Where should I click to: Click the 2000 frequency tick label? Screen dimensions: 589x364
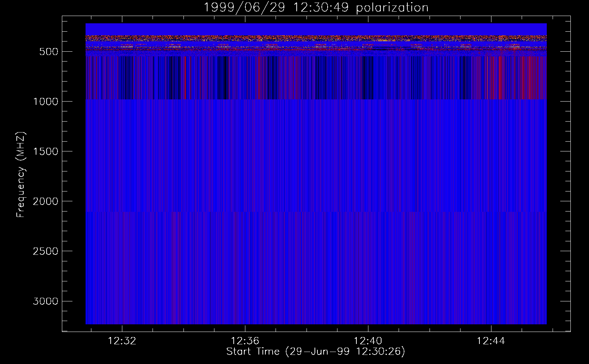[46, 201]
